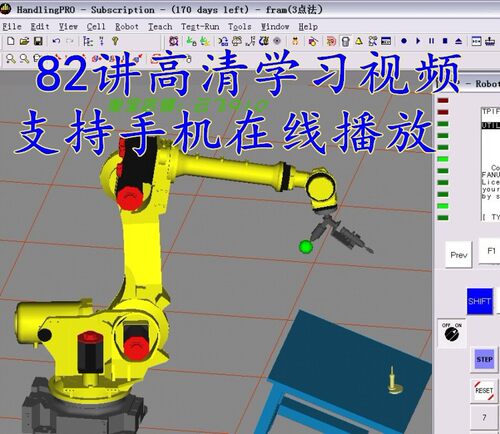Open the Window menu
500x434 pixels.
click(275, 26)
